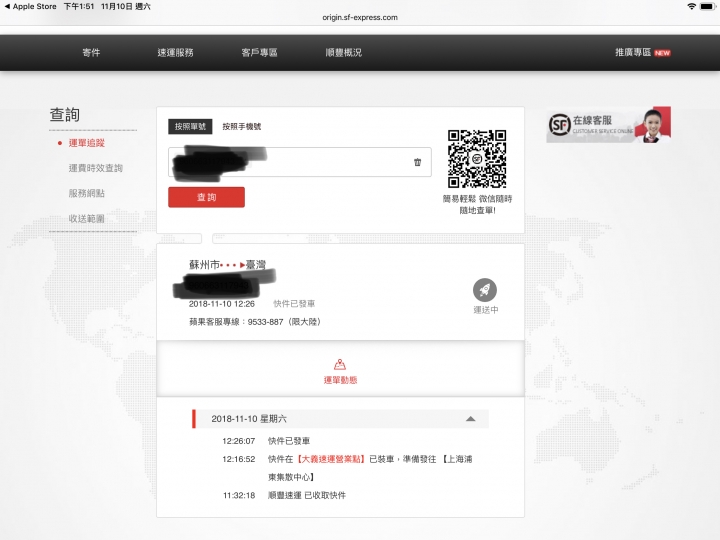Select the 11:32:18 已收取快件 entry
Screen dimensions: 720x540
pos(284,495)
